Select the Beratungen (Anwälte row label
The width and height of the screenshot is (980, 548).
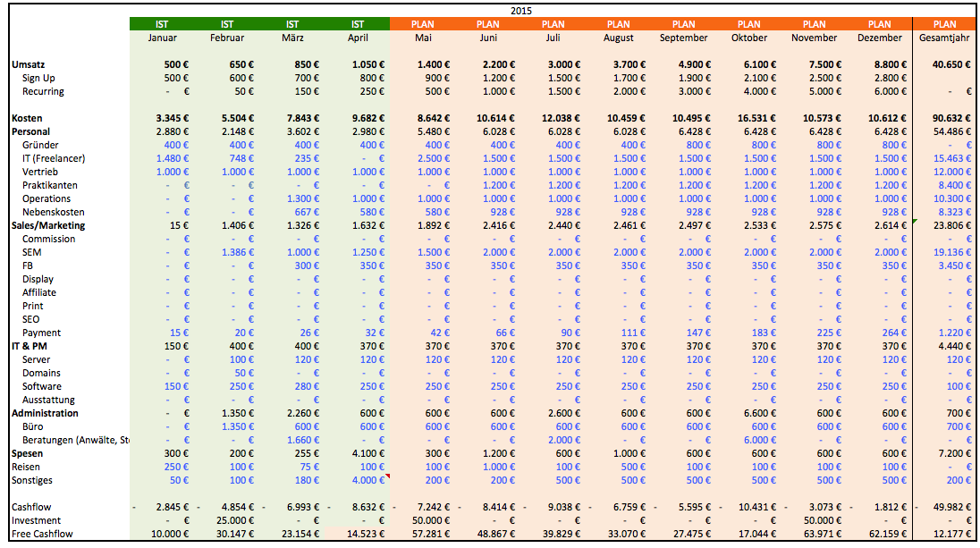[x=75, y=440]
